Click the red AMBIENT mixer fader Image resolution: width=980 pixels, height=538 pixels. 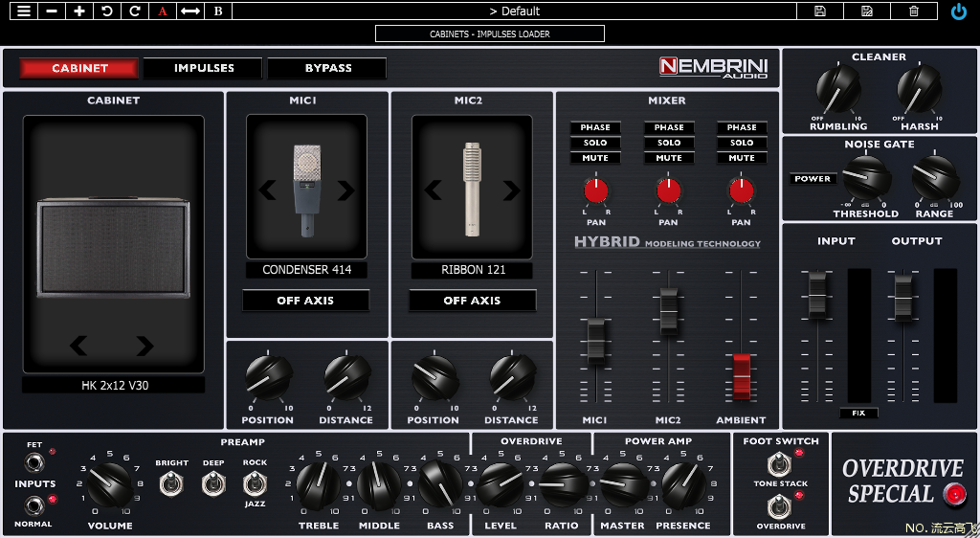click(x=742, y=375)
